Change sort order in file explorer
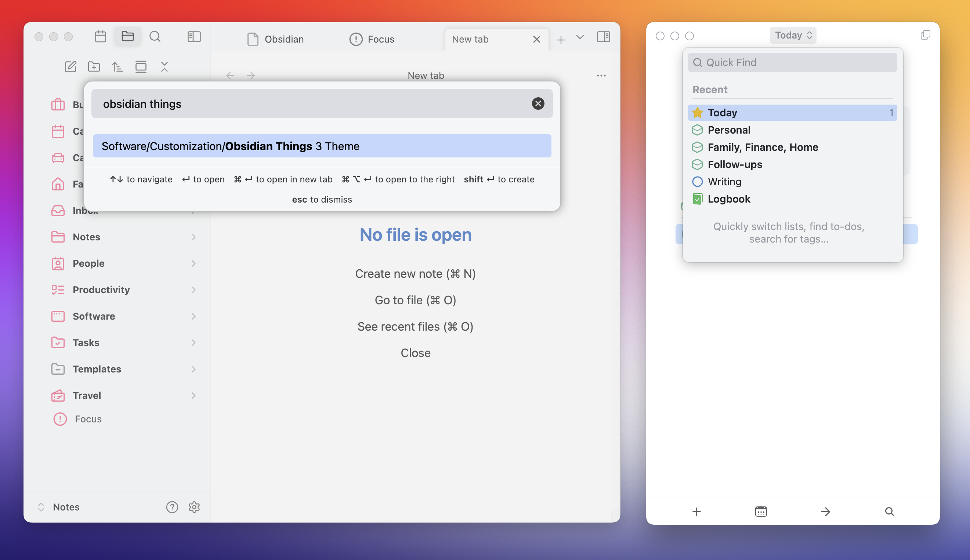The width and height of the screenshot is (970, 560). pos(117,66)
